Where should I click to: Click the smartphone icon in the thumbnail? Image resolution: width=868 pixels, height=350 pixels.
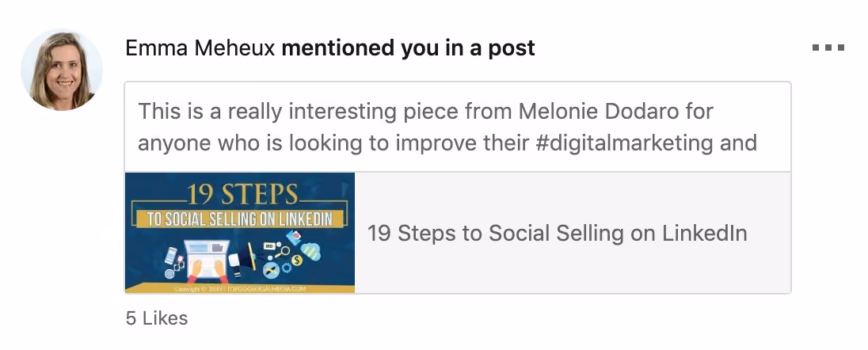[170, 255]
